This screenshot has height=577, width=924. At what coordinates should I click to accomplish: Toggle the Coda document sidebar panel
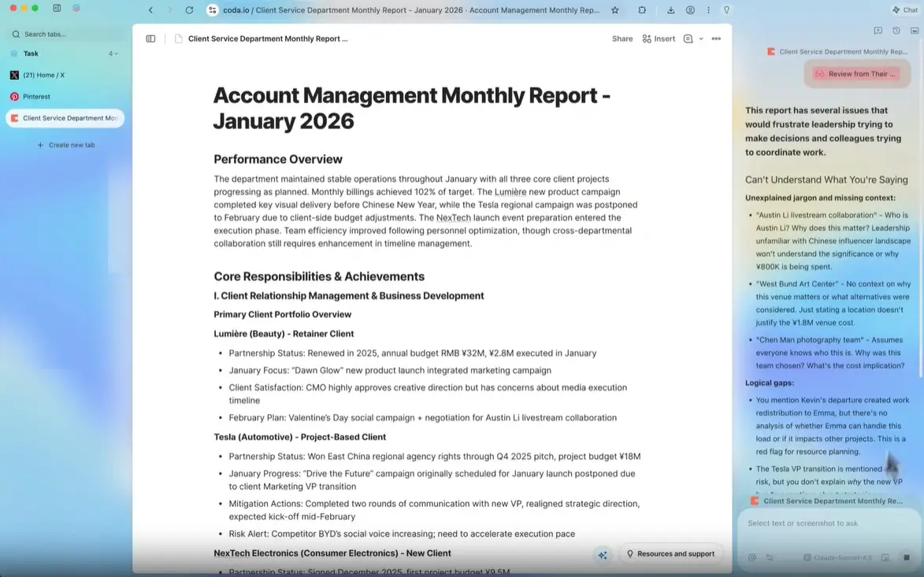coord(150,39)
